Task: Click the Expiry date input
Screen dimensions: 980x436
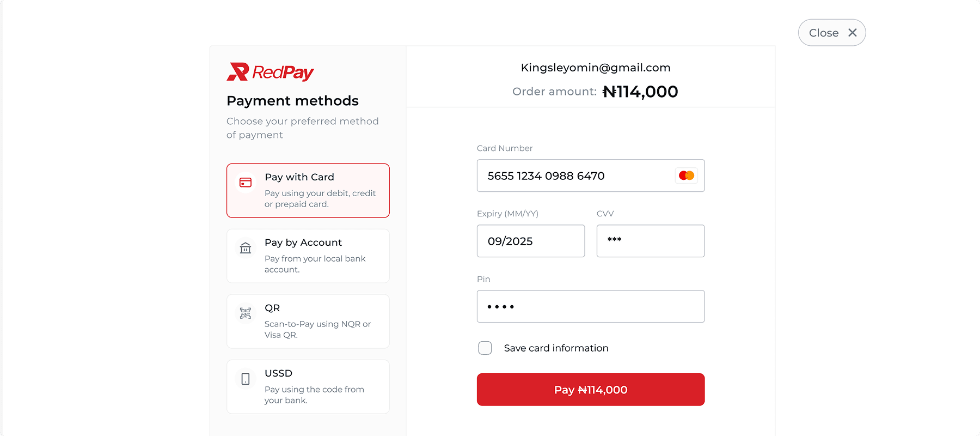Action: pos(530,241)
